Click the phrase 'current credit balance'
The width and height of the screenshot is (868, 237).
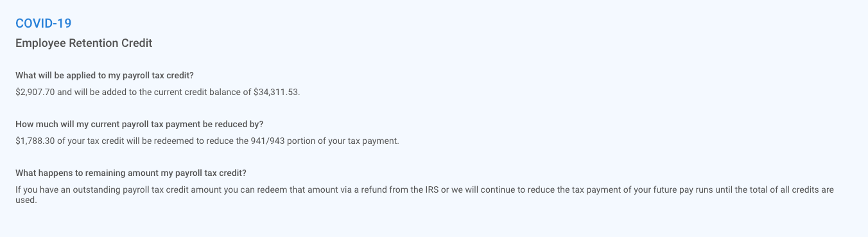[195, 92]
